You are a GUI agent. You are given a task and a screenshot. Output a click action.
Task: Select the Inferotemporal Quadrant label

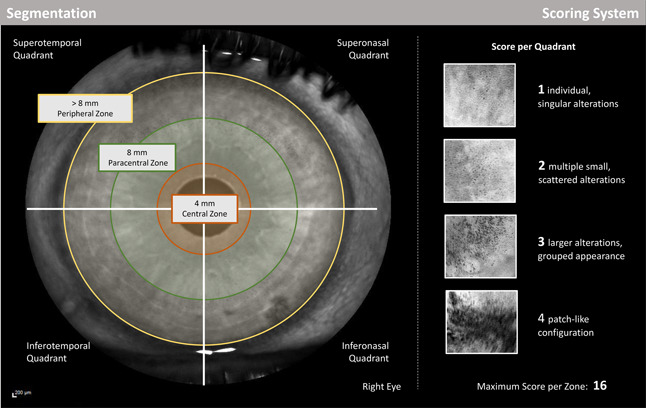(x=58, y=352)
